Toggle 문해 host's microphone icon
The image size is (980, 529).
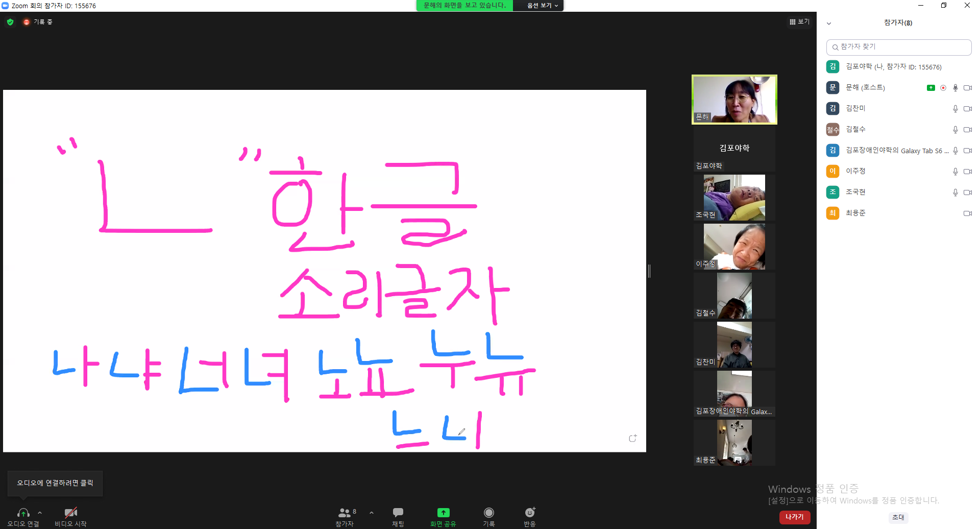(x=955, y=88)
